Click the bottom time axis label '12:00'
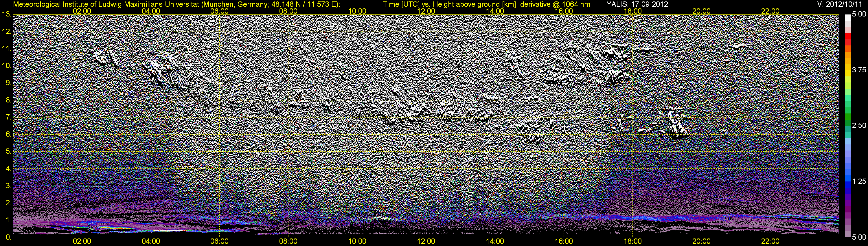Image resolution: width=868 pixels, height=246 pixels. coord(426,242)
